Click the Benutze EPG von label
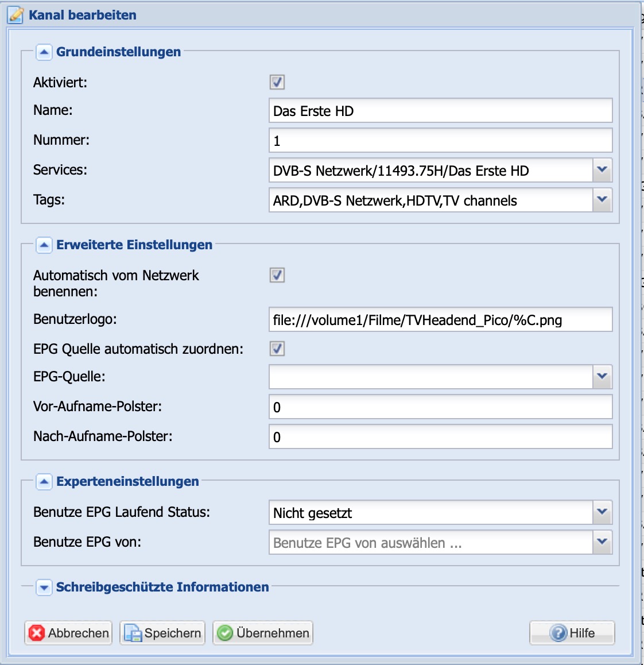Screen dimensions: 644x665 (x=87, y=542)
